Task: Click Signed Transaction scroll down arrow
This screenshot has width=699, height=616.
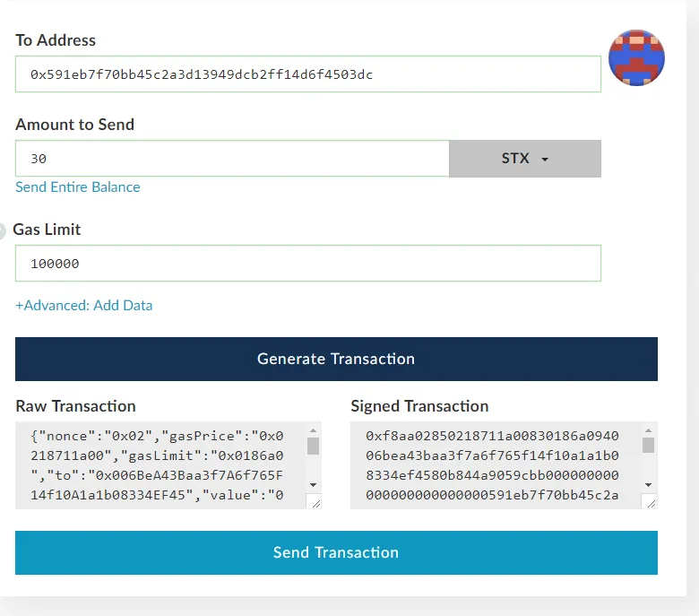Action: (648, 485)
